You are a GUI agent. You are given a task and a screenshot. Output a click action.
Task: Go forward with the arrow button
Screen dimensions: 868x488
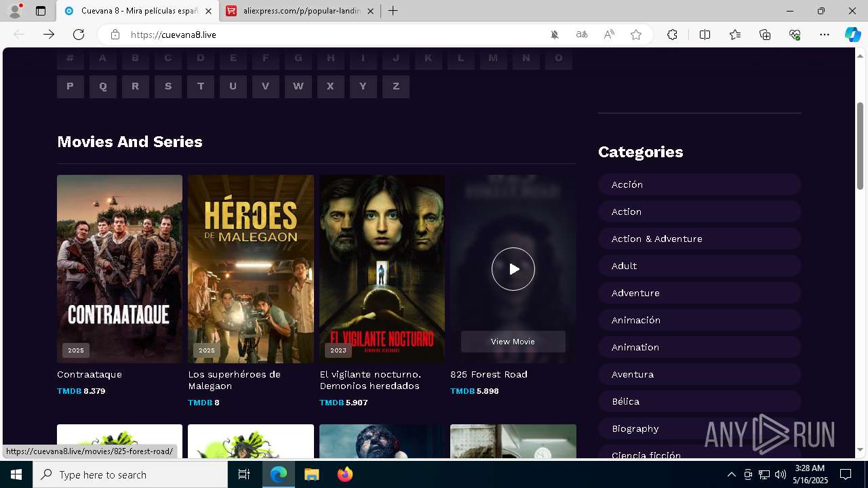coord(49,35)
